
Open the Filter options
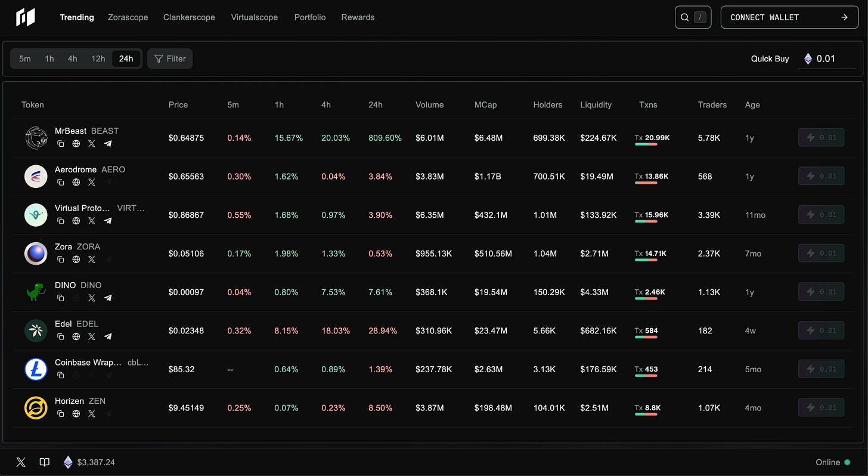(170, 58)
